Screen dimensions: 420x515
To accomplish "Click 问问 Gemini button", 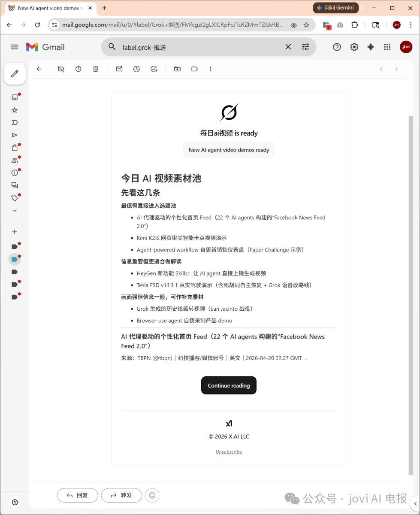I will (335, 8).
